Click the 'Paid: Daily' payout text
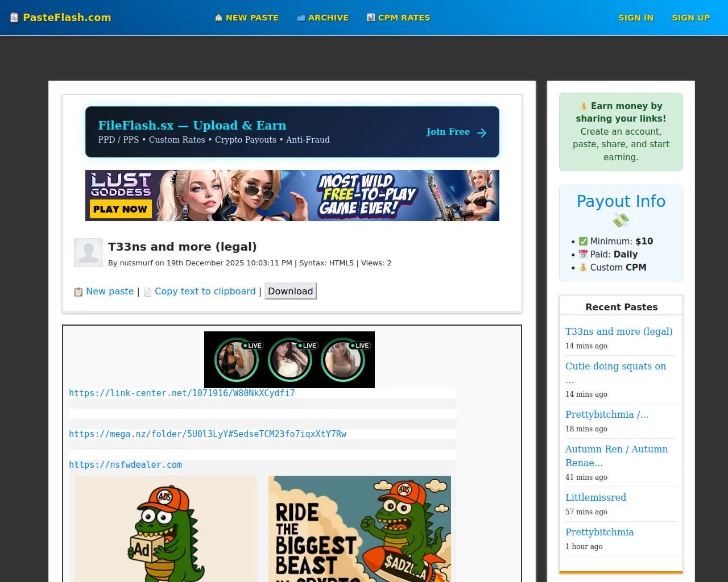728x582 pixels. [614, 254]
